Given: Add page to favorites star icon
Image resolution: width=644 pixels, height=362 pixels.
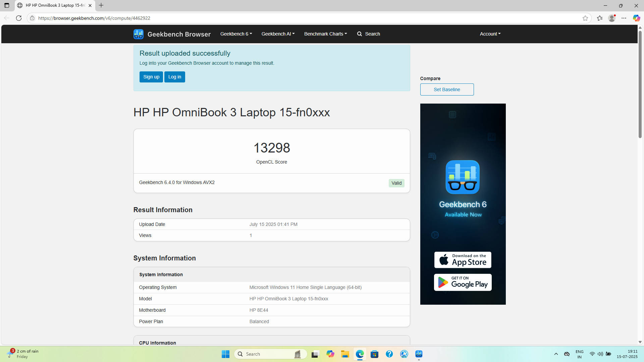Looking at the screenshot, I should [x=585, y=18].
